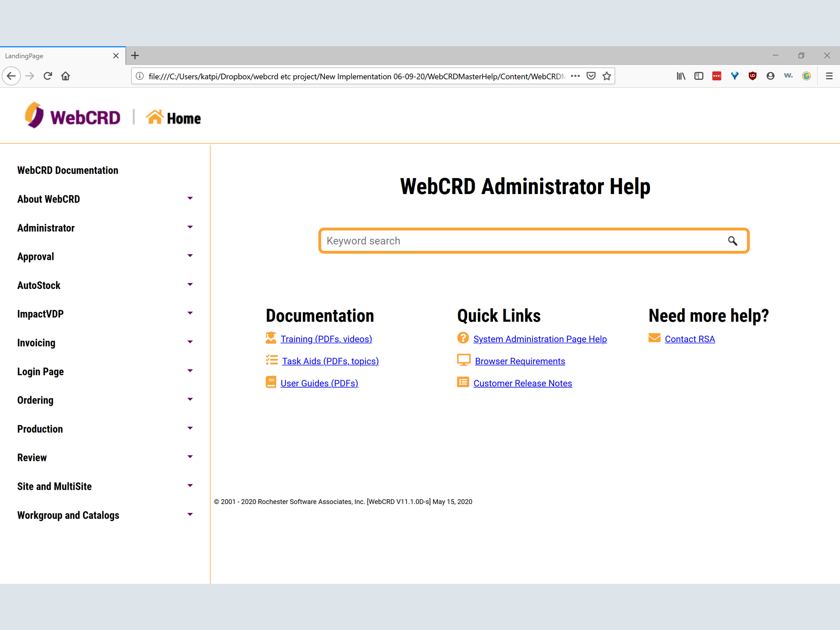Expand the Approval section arrow
Screen dimensions: 840x630
coord(190,256)
